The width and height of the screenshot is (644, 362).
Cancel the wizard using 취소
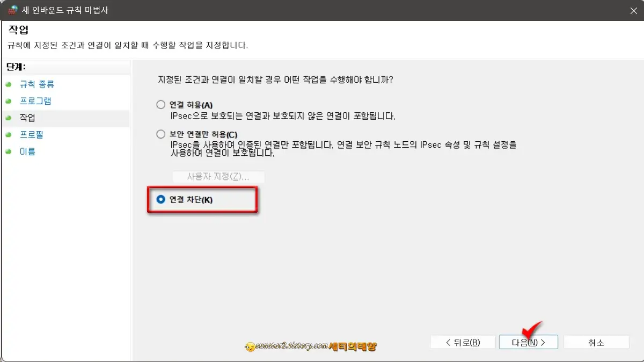click(x=596, y=342)
